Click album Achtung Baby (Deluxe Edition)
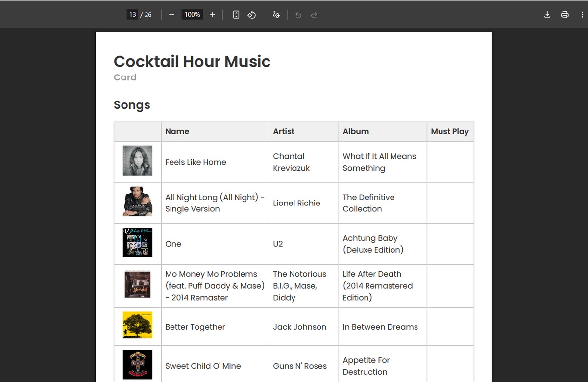 (x=373, y=244)
